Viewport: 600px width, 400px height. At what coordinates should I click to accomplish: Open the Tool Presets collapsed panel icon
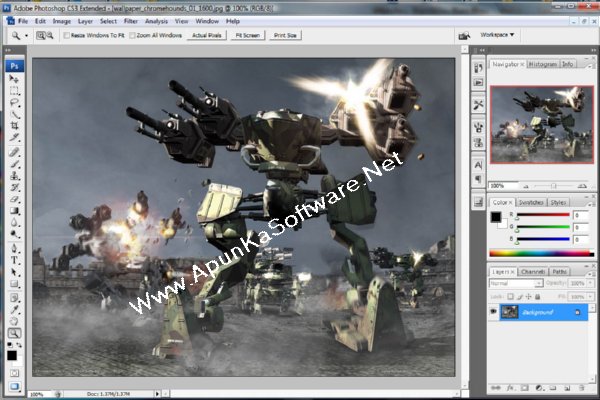coord(478,104)
